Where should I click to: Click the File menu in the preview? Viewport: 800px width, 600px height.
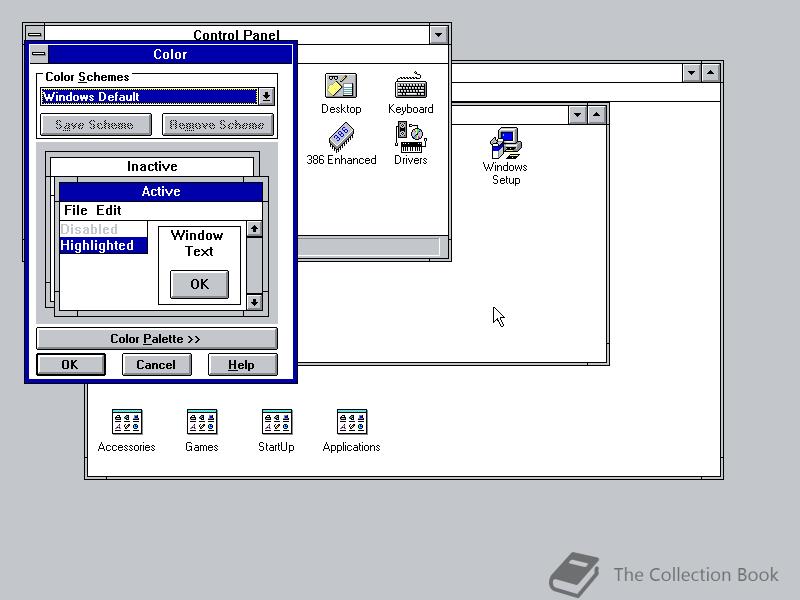click(76, 210)
